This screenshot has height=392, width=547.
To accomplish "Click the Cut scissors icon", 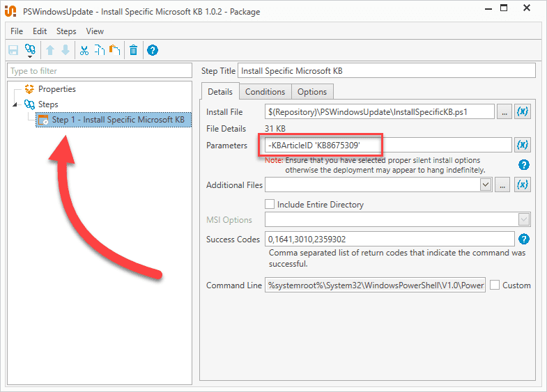I will point(84,50).
